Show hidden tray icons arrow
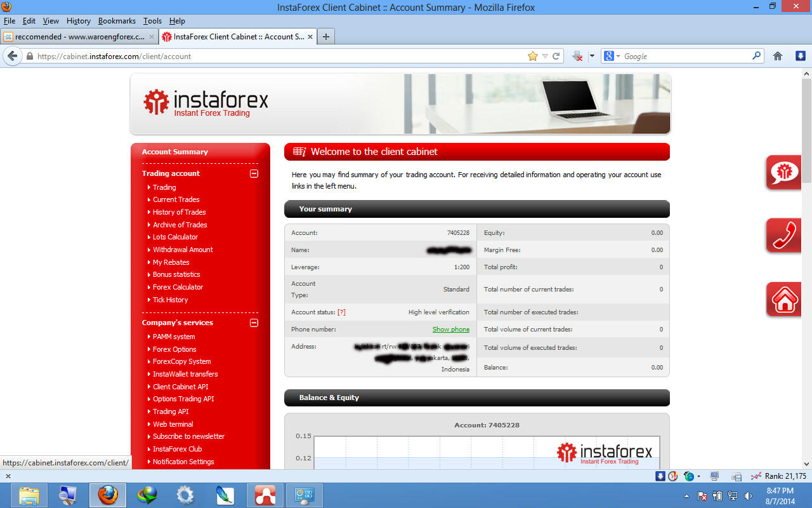812x508 pixels. (686, 496)
